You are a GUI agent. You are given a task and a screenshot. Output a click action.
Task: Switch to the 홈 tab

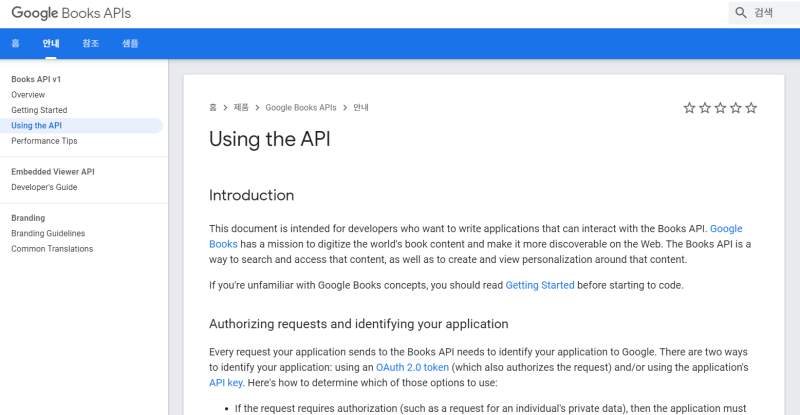coord(15,43)
